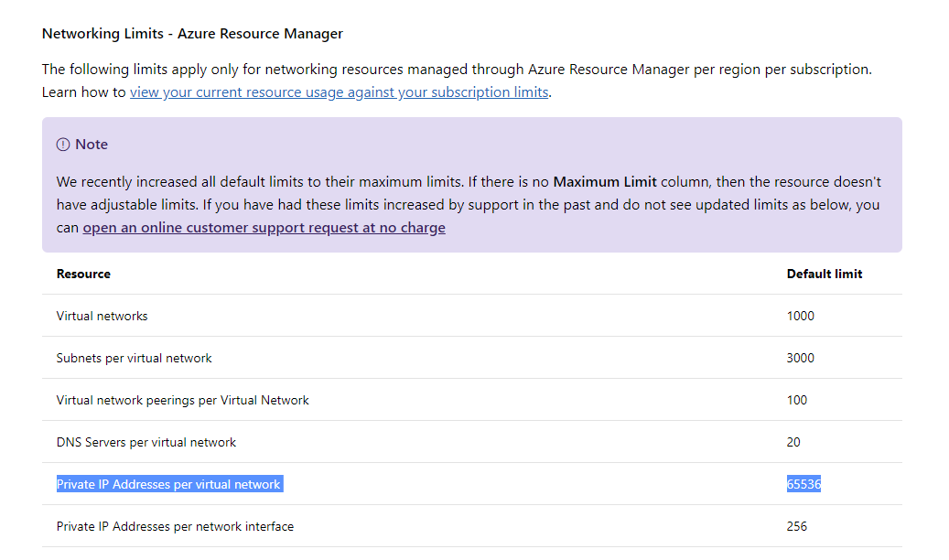Select Private IP Addresses per network interface
The width and height of the screenshot is (949, 560).
(175, 527)
